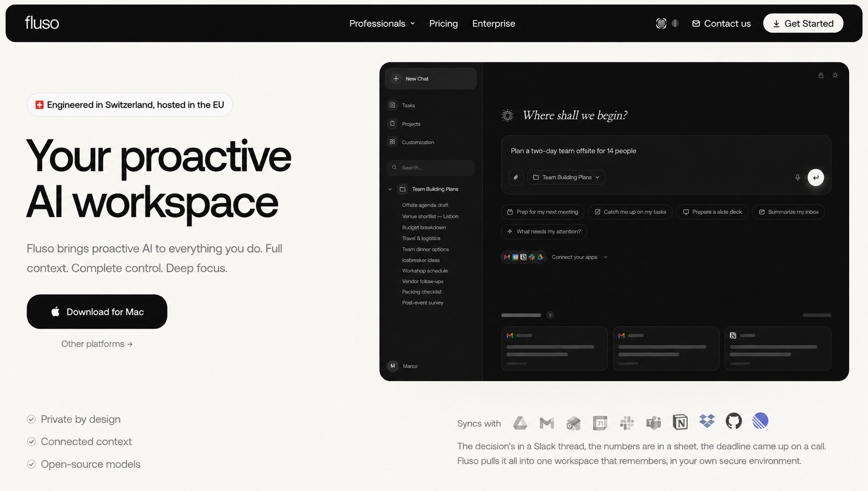Click the prompt text input area

coord(666,151)
